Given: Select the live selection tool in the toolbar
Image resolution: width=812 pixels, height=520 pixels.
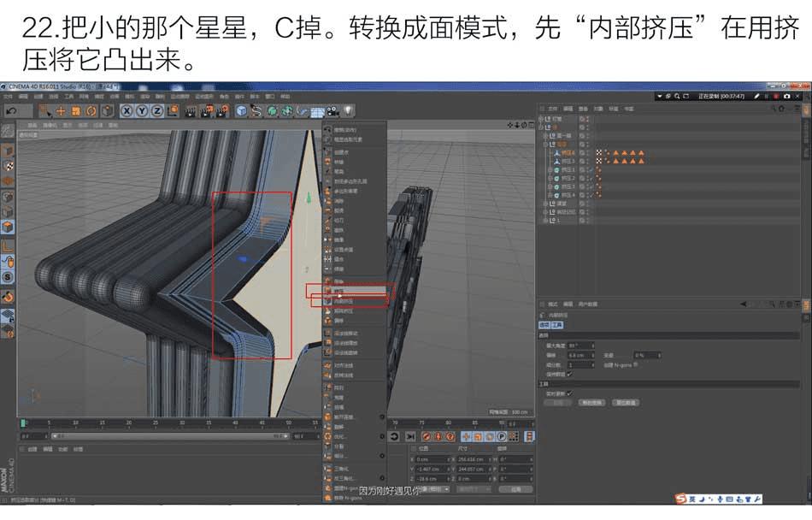Looking at the screenshot, I should (x=45, y=111).
